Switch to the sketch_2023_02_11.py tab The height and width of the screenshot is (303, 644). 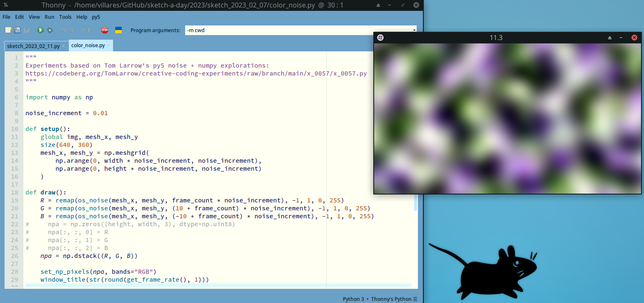pyautogui.click(x=33, y=46)
